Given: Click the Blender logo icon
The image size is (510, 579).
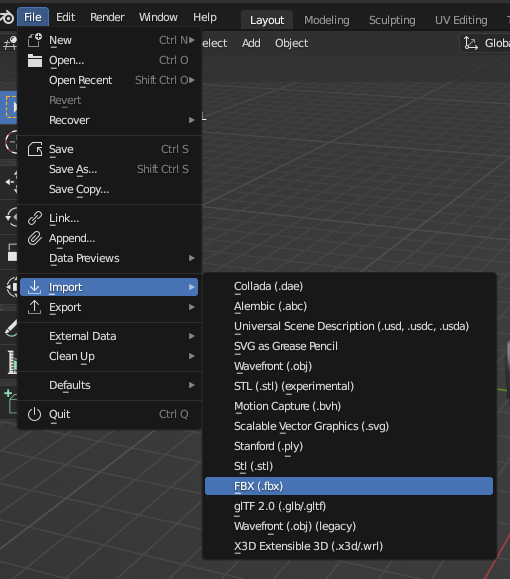Looking at the screenshot, I should click(7, 17).
